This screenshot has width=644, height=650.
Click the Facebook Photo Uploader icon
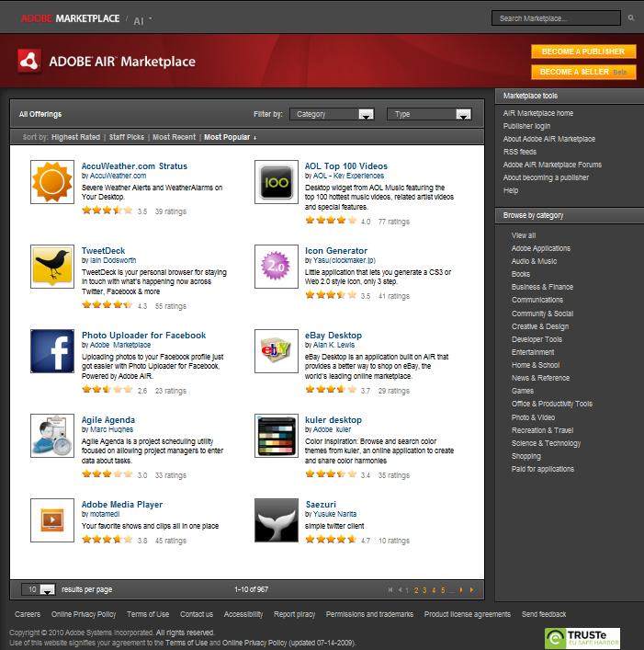coord(52,351)
